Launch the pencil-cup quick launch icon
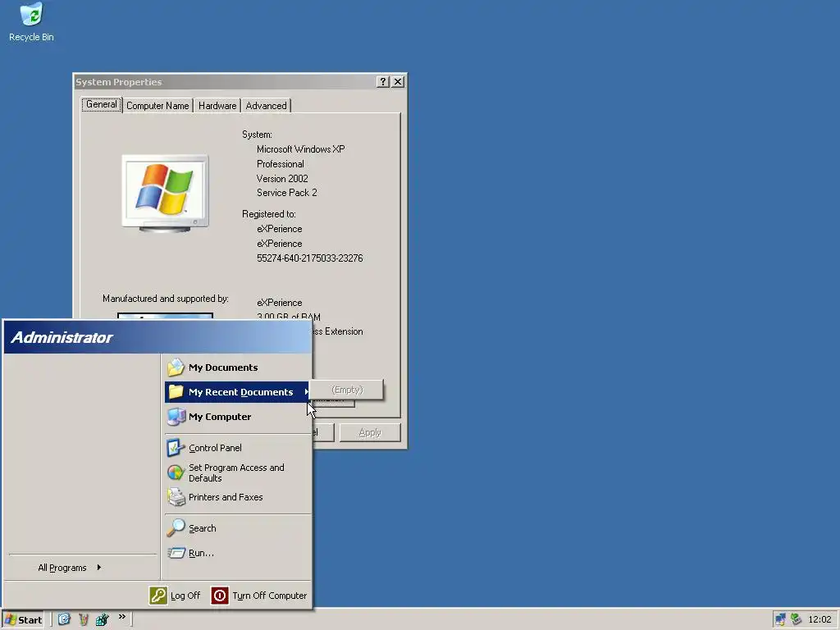This screenshot has width=840, height=630. [x=83, y=619]
